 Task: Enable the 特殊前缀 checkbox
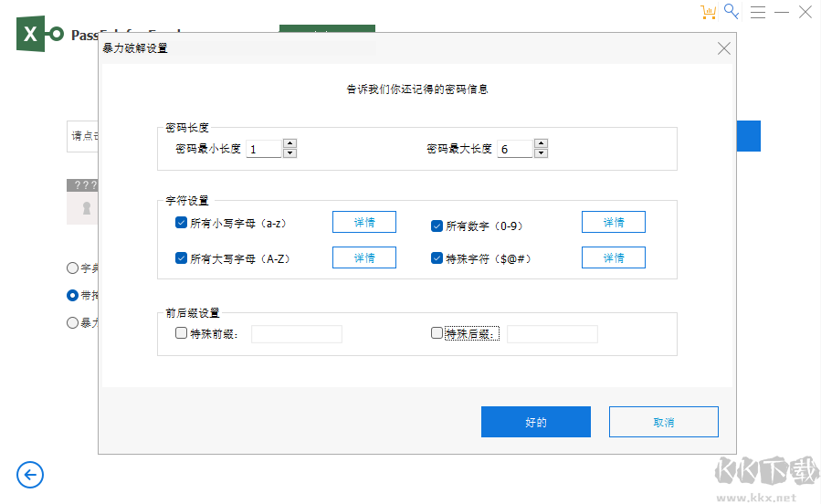tap(181, 333)
